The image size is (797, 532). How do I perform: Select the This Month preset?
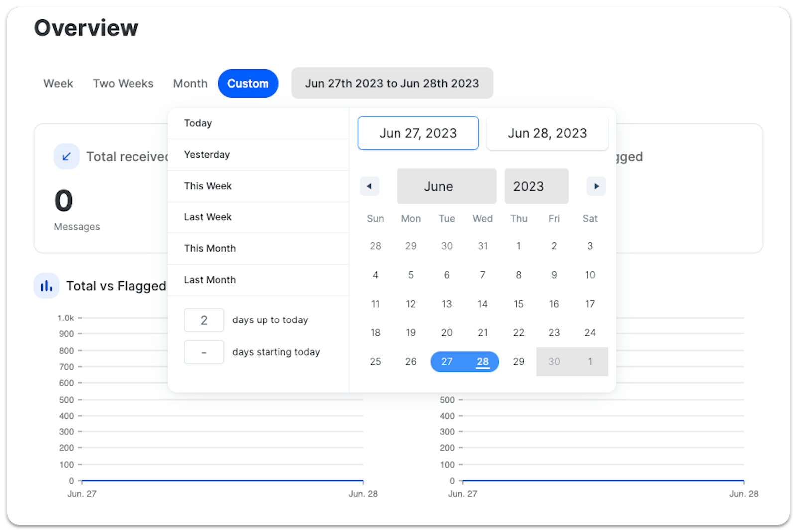tap(210, 248)
